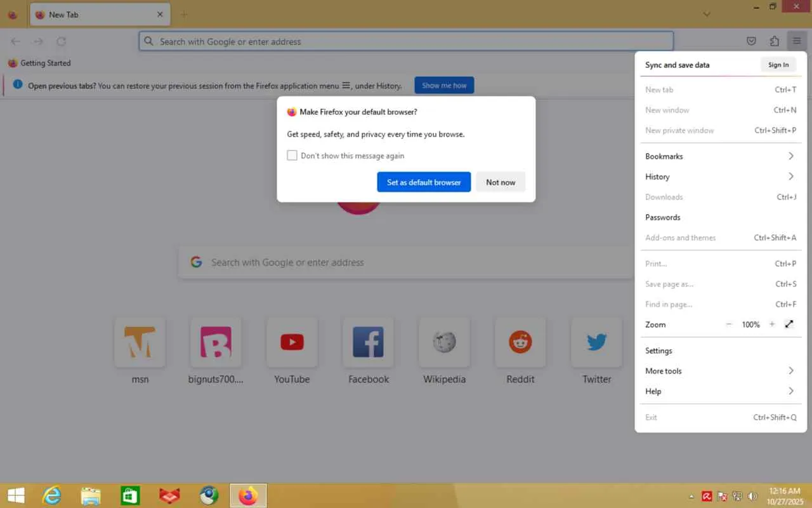Click the Windows Start button
This screenshot has height=508, width=812.
pyautogui.click(x=16, y=495)
